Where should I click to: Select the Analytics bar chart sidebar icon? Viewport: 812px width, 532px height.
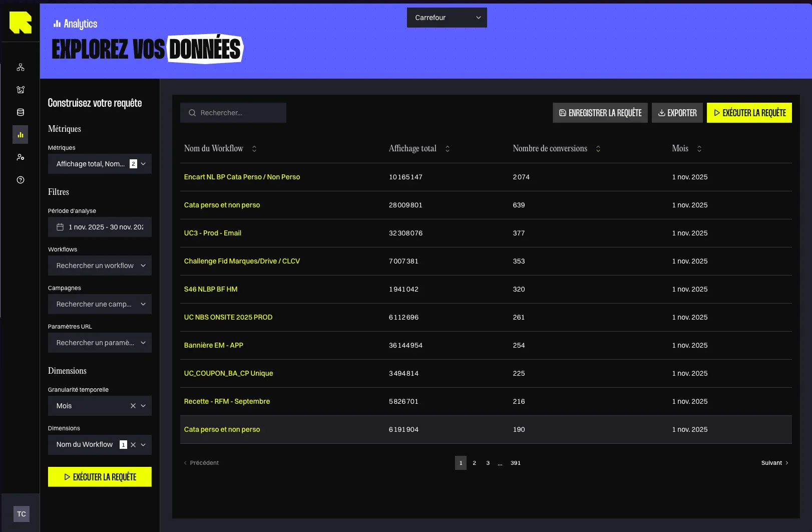click(x=21, y=135)
